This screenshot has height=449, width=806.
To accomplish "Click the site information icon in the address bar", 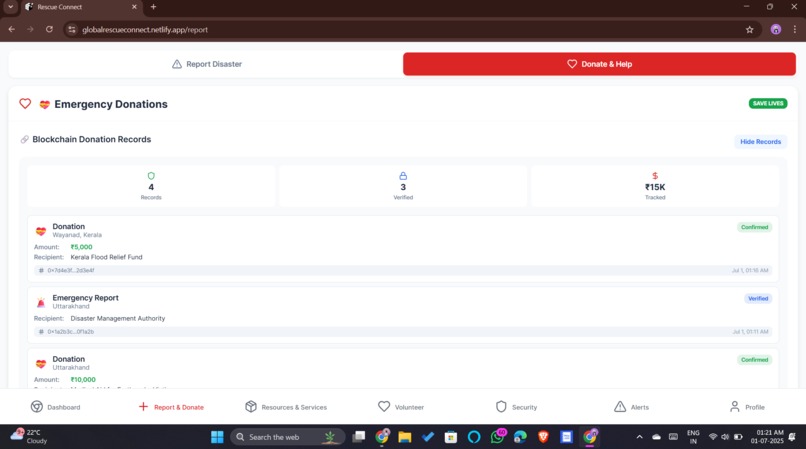I will [72, 30].
